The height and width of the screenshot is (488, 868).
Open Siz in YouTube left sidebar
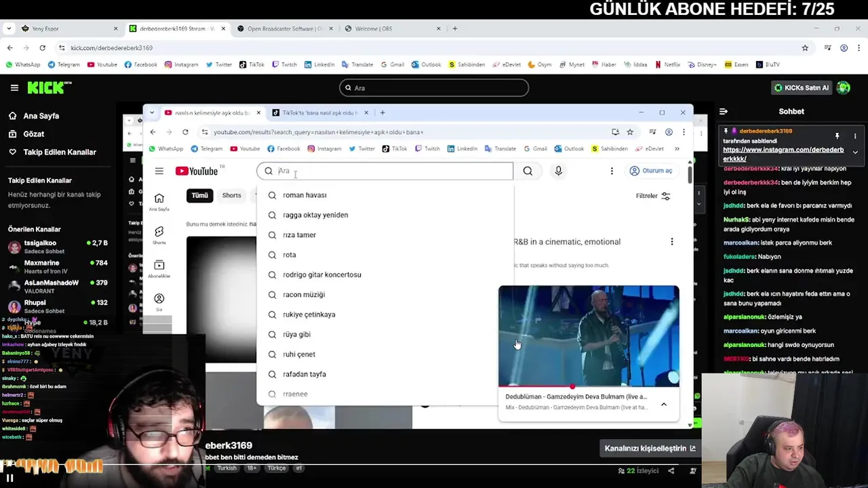click(x=159, y=302)
